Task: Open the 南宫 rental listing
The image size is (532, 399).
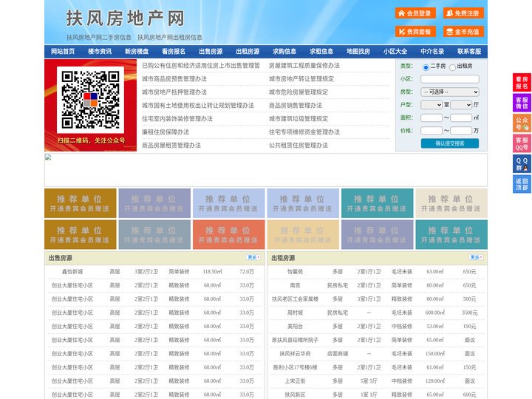Action: point(295,285)
